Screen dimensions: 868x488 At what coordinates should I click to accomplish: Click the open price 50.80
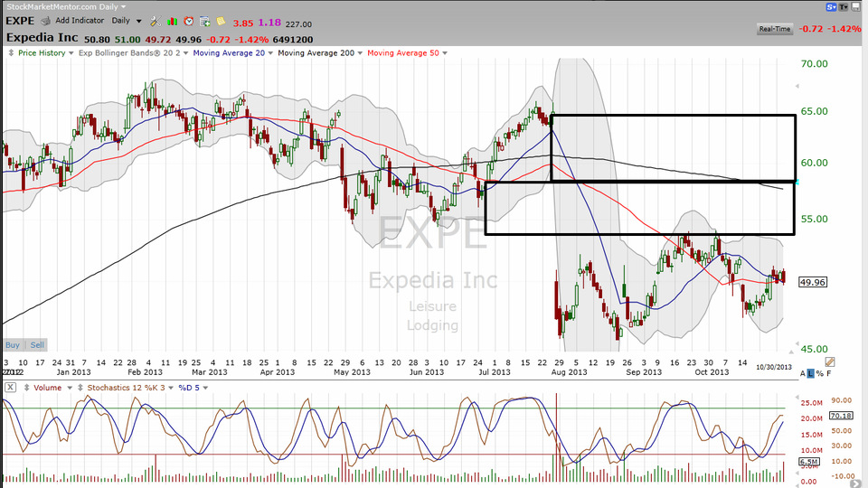point(97,40)
